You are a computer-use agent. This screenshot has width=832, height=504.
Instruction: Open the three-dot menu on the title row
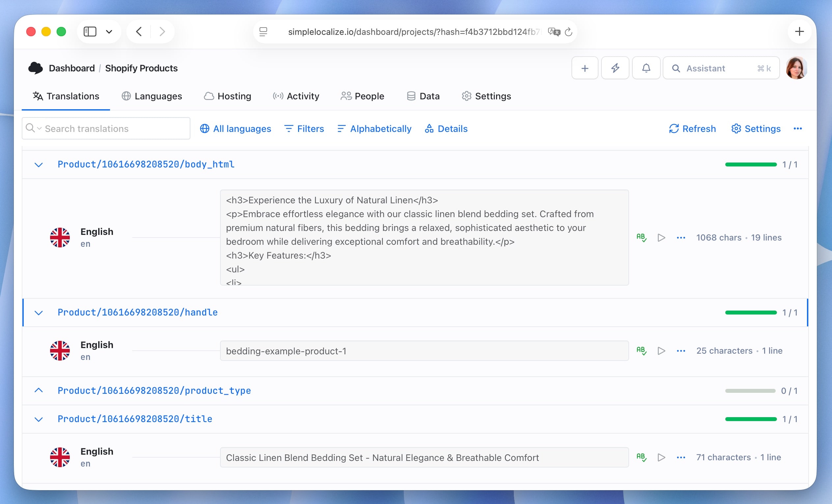coord(681,457)
